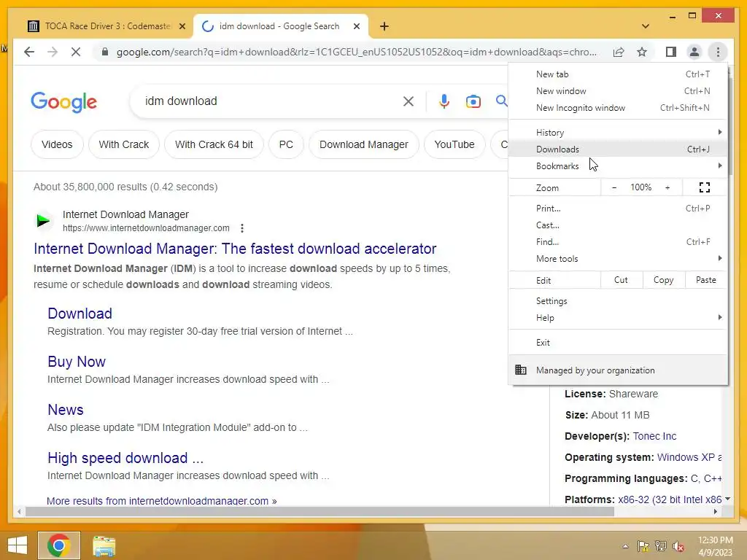Search by image with the camera icon
Image resolution: width=747 pixels, height=560 pixels.
click(x=473, y=101)
